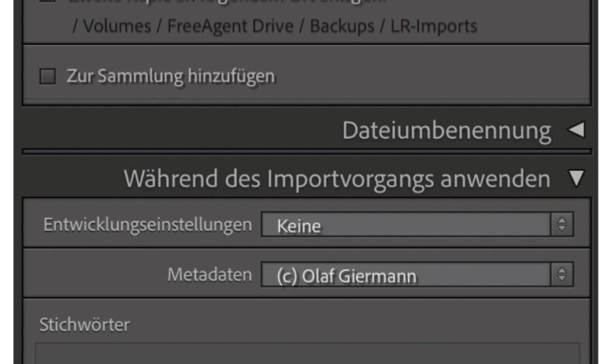Click the Zur Sammlung hinzufügen label
This screenshot has width=604, height=364.
[x=170, y=76]
